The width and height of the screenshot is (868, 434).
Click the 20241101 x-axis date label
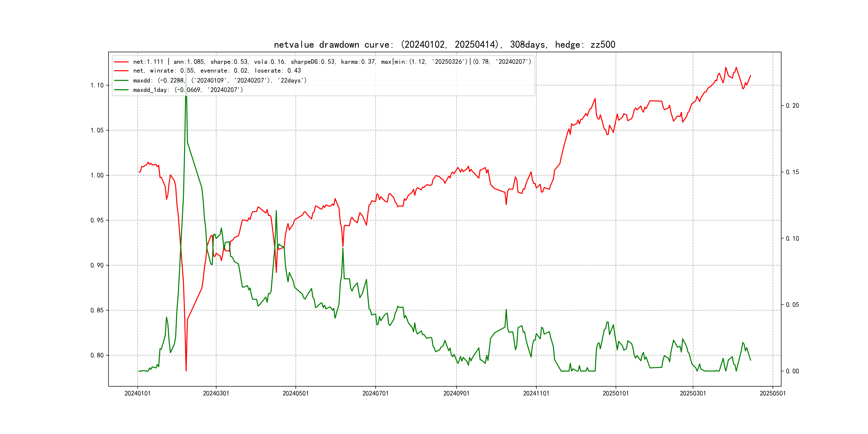(536, 394)
